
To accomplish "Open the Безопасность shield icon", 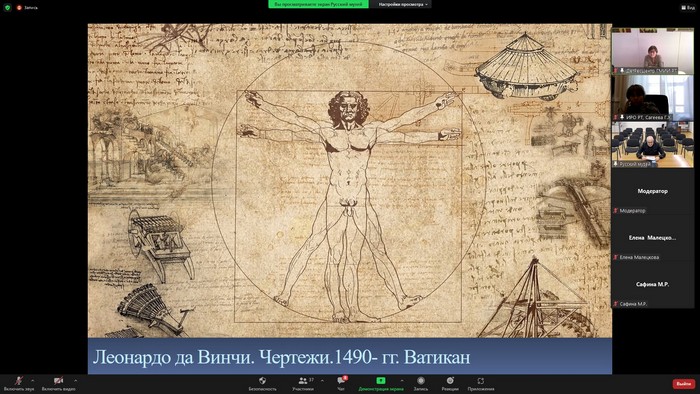I will [x=262, y=383].
